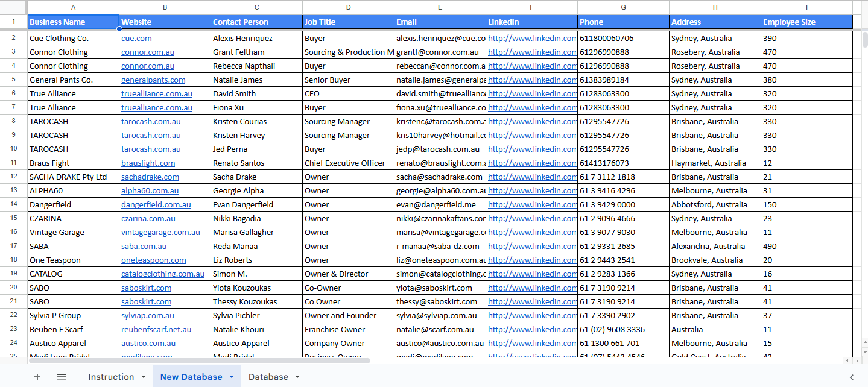This screenshot has width=868, height=387.
Task: Select phone cell 61413176073
Action: [x=624, y=163]
